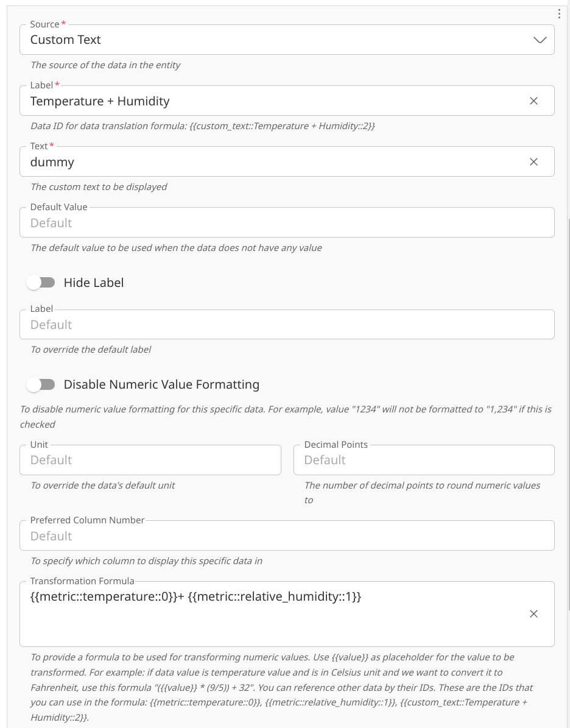Screen dimensions: 570x728
Task: Toggle the Hide Label switch
Action: (x=41, y=283)
